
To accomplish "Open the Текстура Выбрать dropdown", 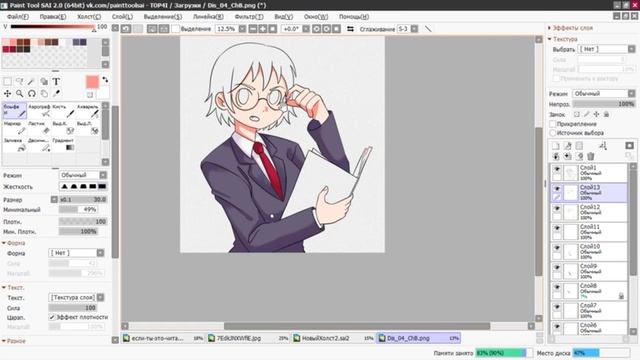I will (607, 49).
